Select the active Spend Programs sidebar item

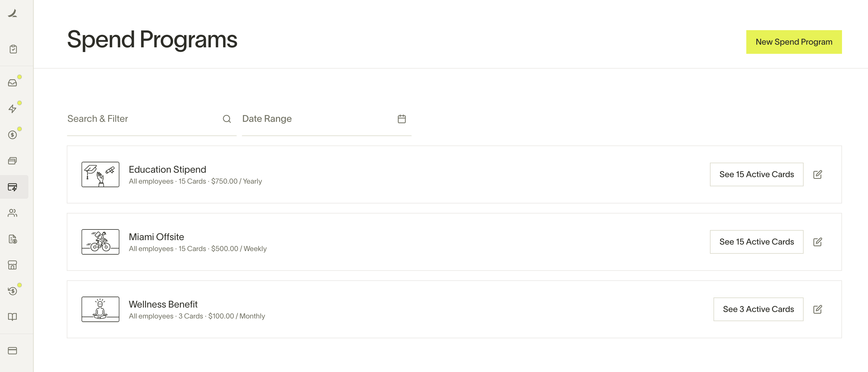pyautogui.click(x=13, y=187)
